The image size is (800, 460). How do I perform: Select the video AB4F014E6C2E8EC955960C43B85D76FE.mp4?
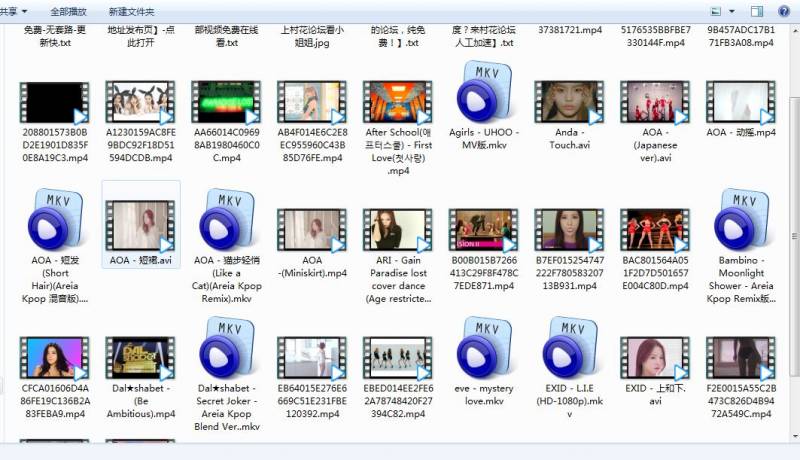[x=312, y=103]
